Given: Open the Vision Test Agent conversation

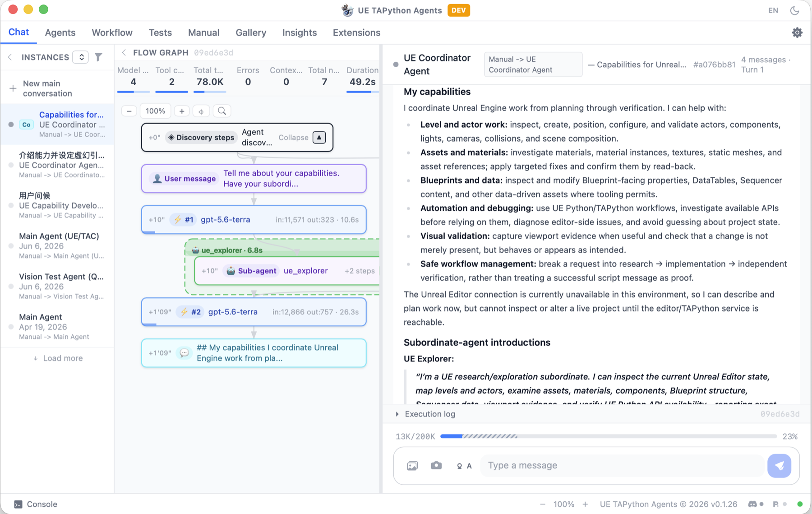Looking at the screenshot, I should coord(57,286).
